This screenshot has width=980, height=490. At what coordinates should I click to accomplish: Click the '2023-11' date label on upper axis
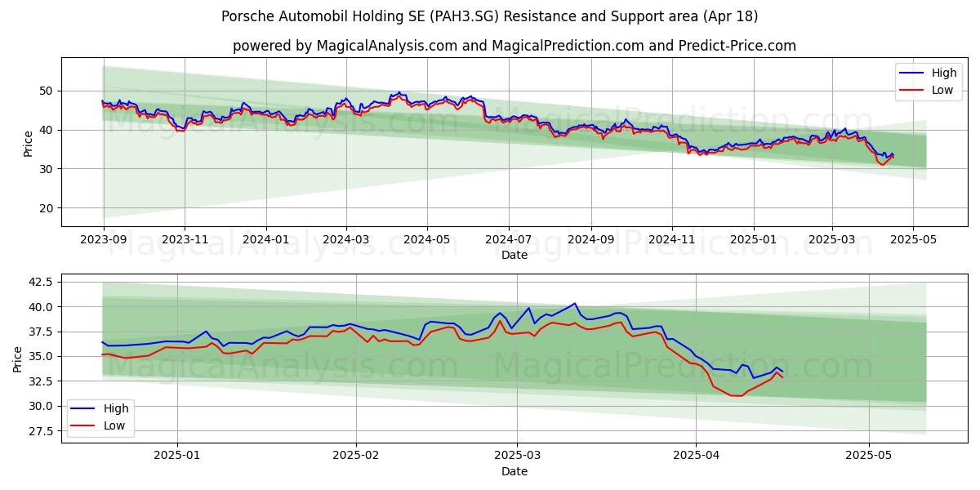tap(185, 239)
